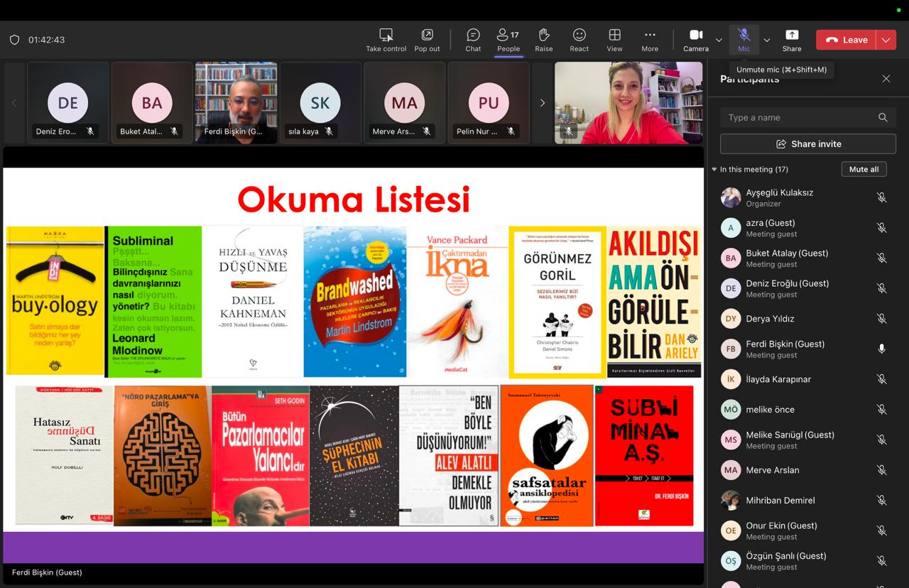The height and width of the screenshot is (588, 909).
Task: Click Ferdi Bişkin video tile
Action: (x=236, y=103)
